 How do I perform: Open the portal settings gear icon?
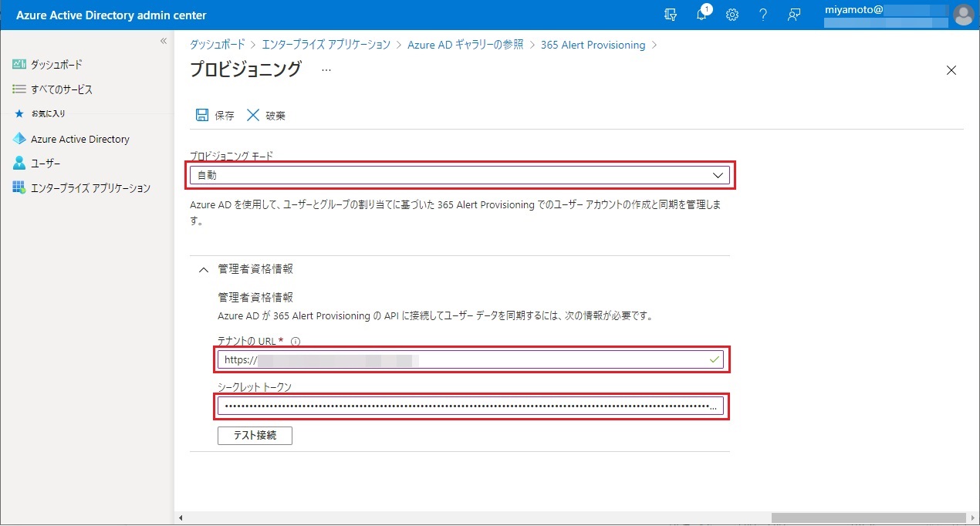coord(732,15)
